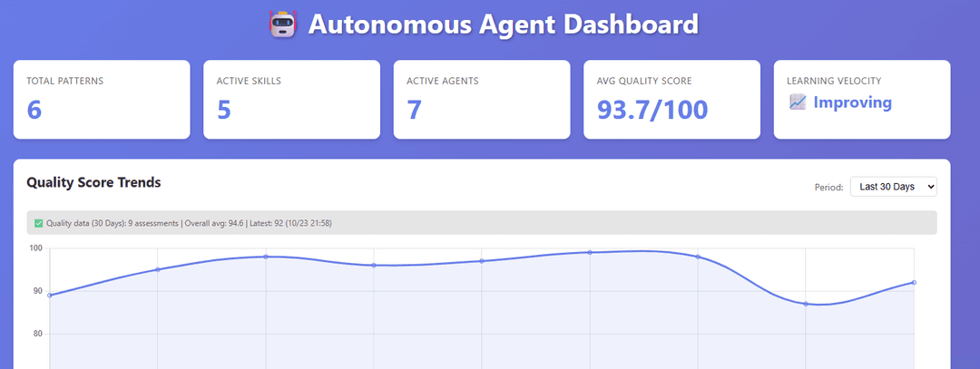The width and height of the screenshot is (980, 369).
Task: Click the highest data point near 99 on the chart
Action: 590,252
